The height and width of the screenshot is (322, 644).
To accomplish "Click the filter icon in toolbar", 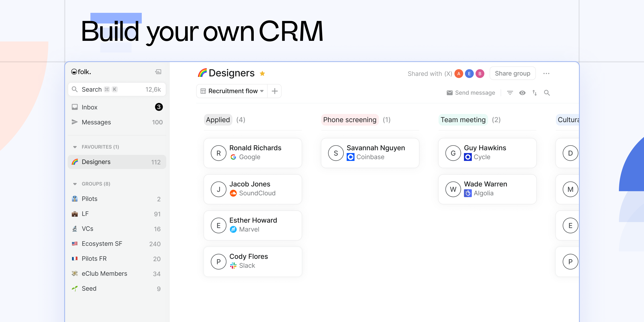I will click(510, 93).
